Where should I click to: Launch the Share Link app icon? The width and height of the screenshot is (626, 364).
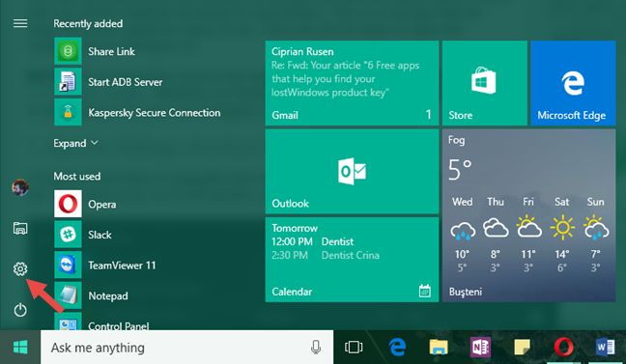point(68,51)
